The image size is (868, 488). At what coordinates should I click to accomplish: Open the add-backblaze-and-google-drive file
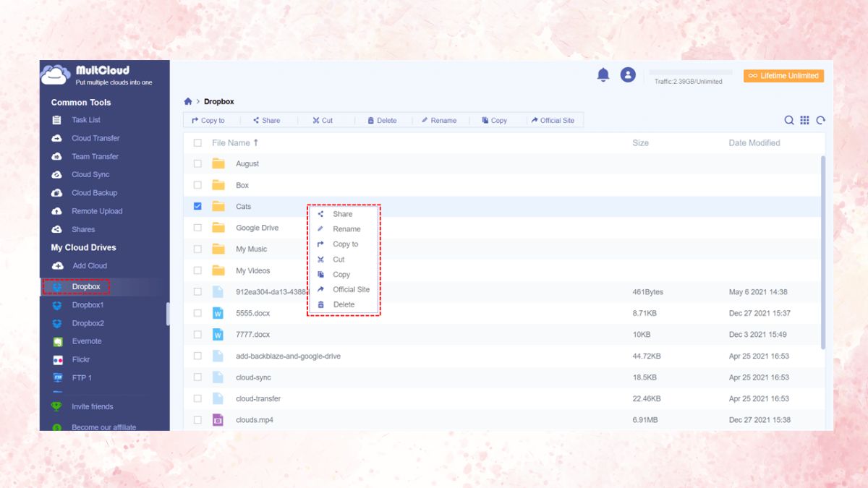(x=288, y=356)
